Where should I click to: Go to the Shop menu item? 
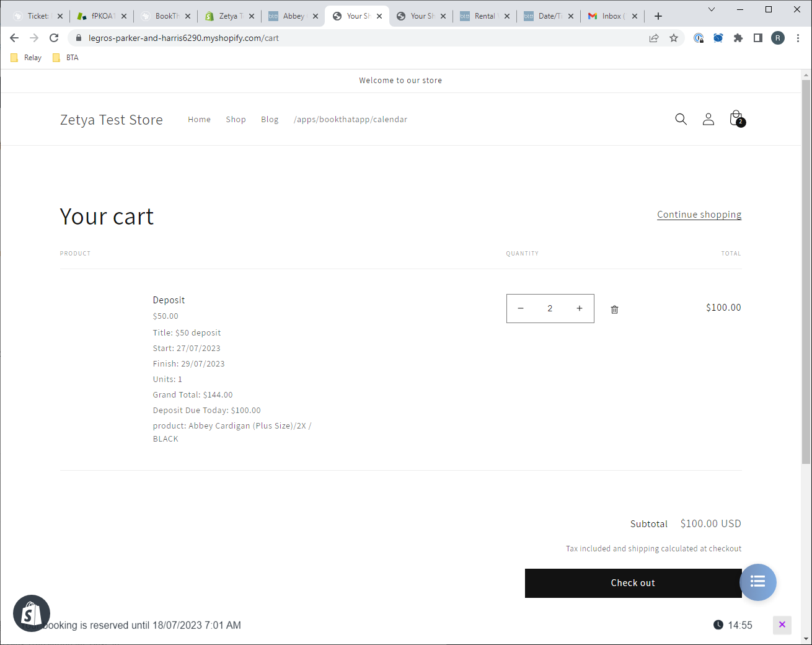click(236, 120)
